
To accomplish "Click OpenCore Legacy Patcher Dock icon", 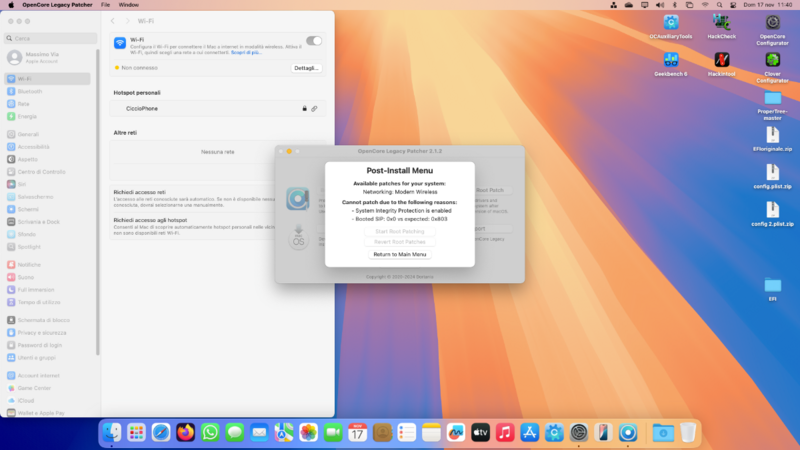I will click(628, 433).
